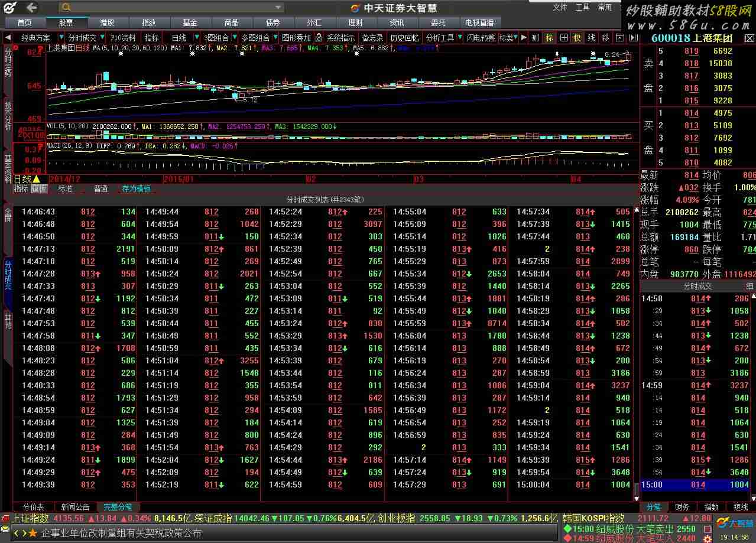Viewport: 756px width, 543px height.
Task: Toggle the 线 line tool button
Action: coord(591,38)
